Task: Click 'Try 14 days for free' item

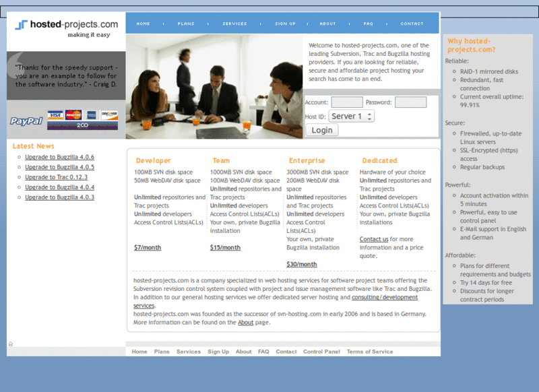Action: pos(486,283)
